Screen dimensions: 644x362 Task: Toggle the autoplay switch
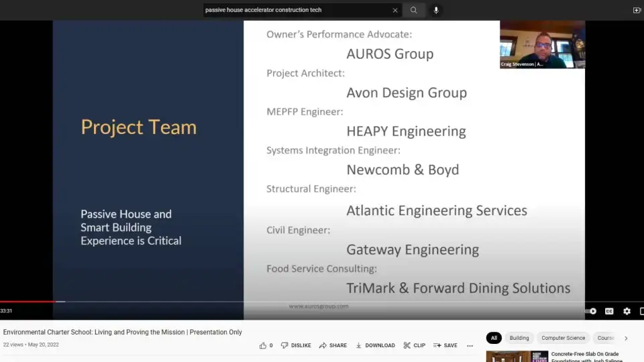(592, 311)
